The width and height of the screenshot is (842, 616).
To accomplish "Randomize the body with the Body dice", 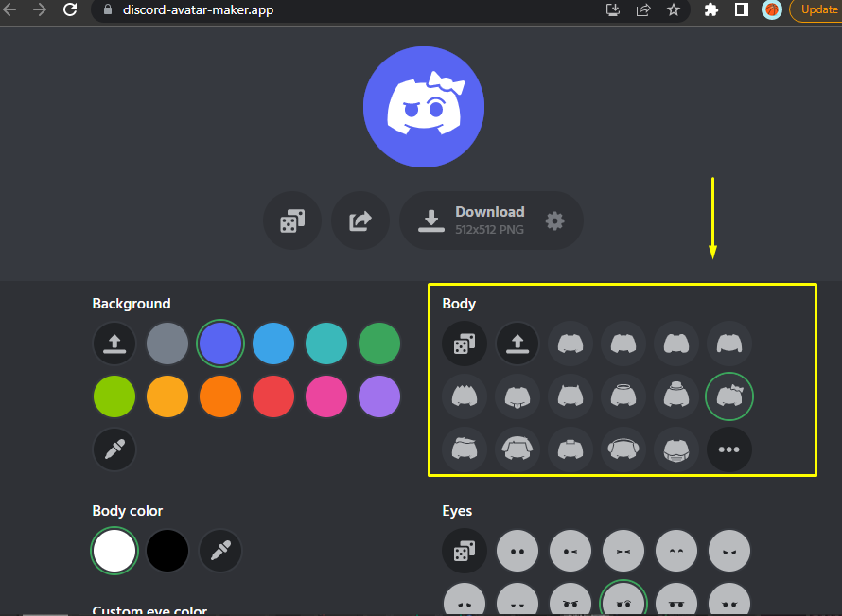I will (x=465, y=343).
